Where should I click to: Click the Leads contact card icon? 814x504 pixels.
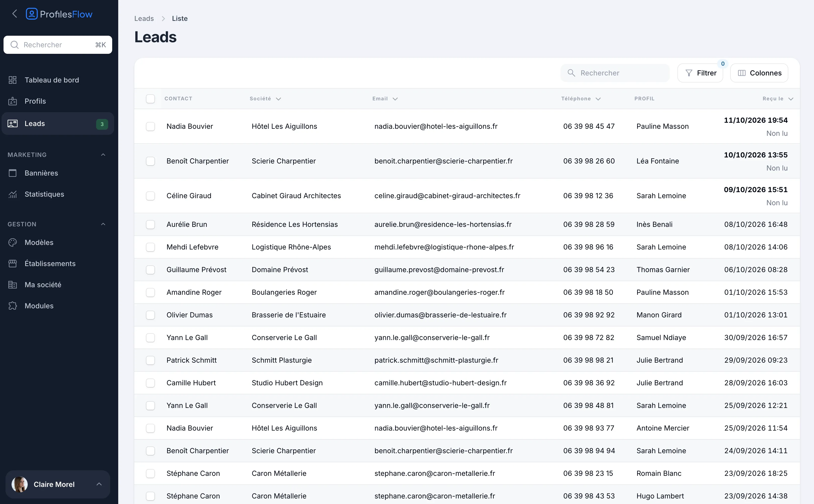[x=13, y=123]
